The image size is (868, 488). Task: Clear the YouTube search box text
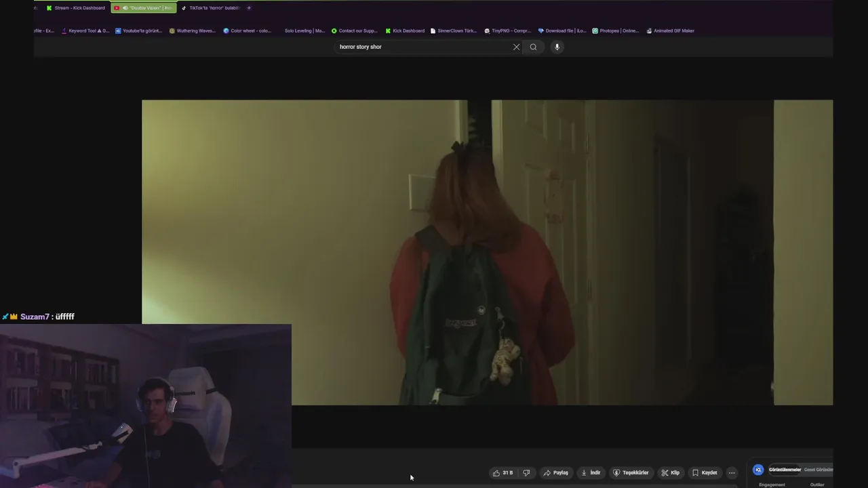click(516, 47)
